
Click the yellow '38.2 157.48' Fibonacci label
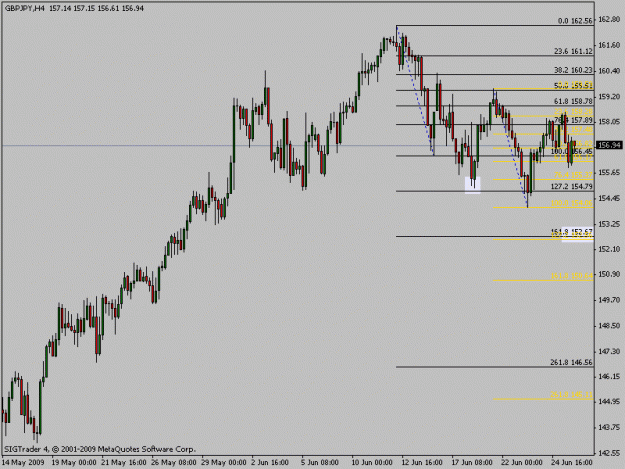573,130
